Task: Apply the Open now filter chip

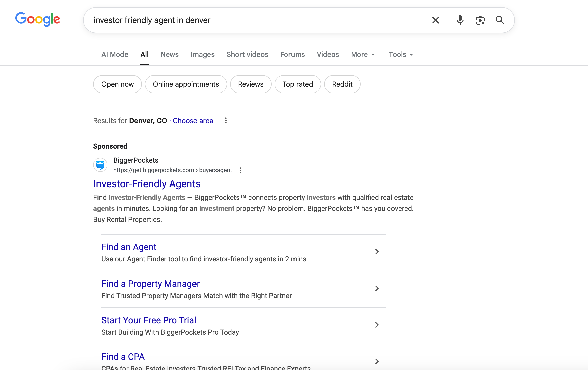Action: (118, 84)
